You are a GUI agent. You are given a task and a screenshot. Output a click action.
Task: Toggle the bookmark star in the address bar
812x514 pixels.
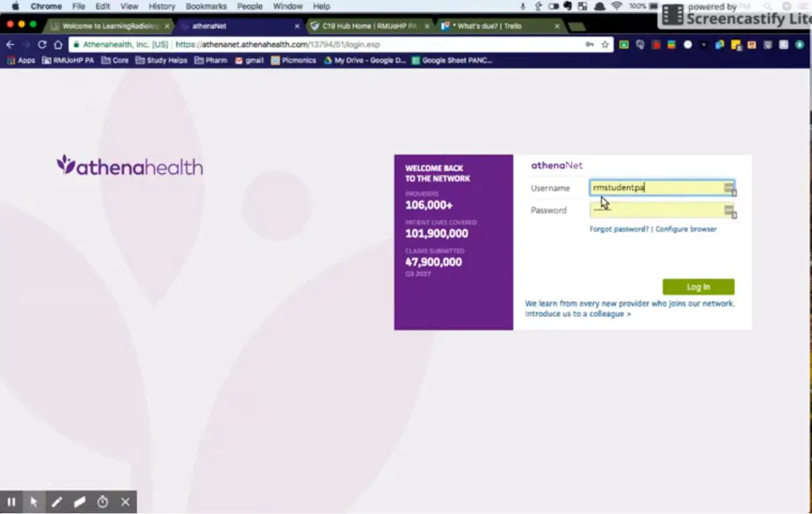(603, 44)
